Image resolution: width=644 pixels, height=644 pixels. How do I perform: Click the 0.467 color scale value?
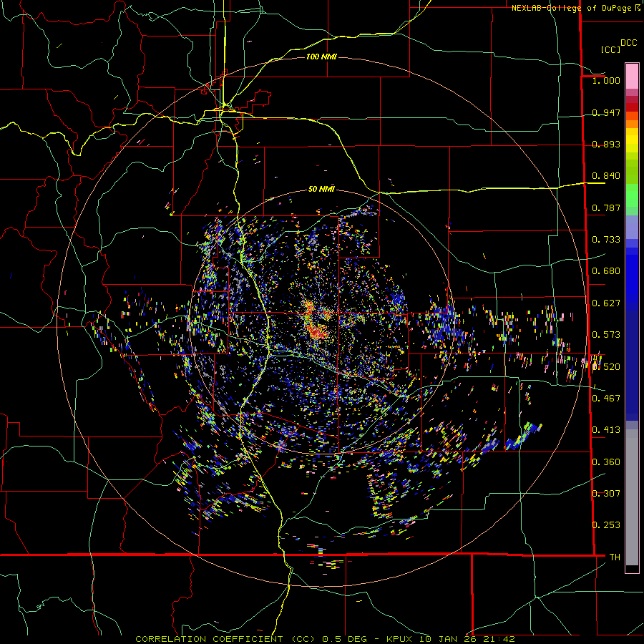tap(606, 399)
